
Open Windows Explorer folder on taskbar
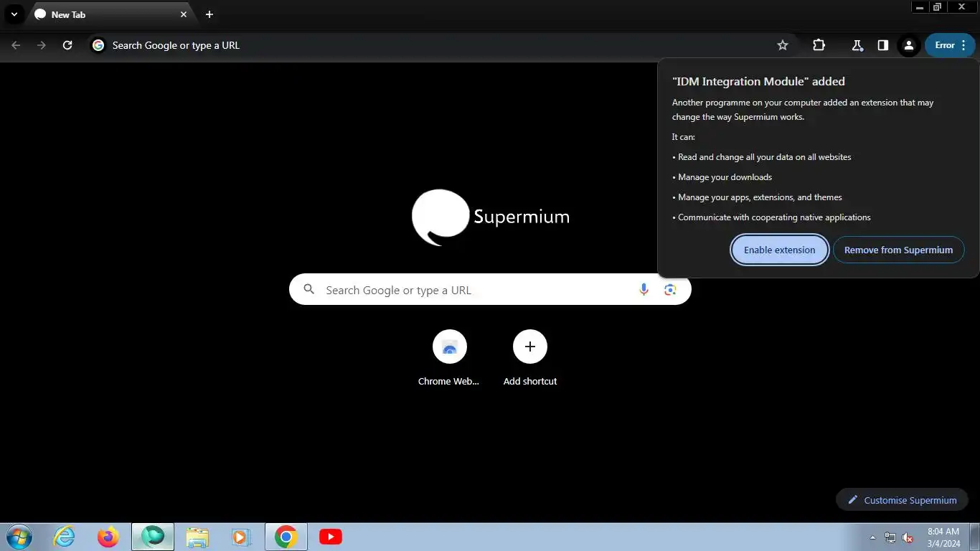pos(197,537)
